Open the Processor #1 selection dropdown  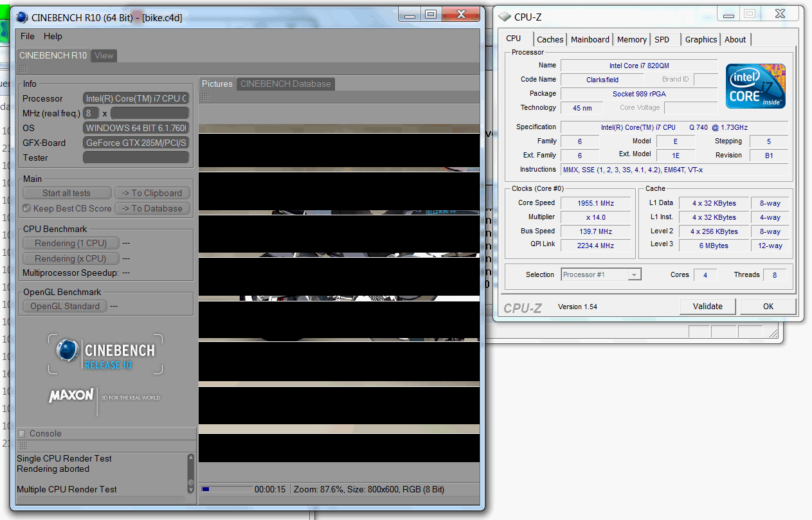pos(601,274)
